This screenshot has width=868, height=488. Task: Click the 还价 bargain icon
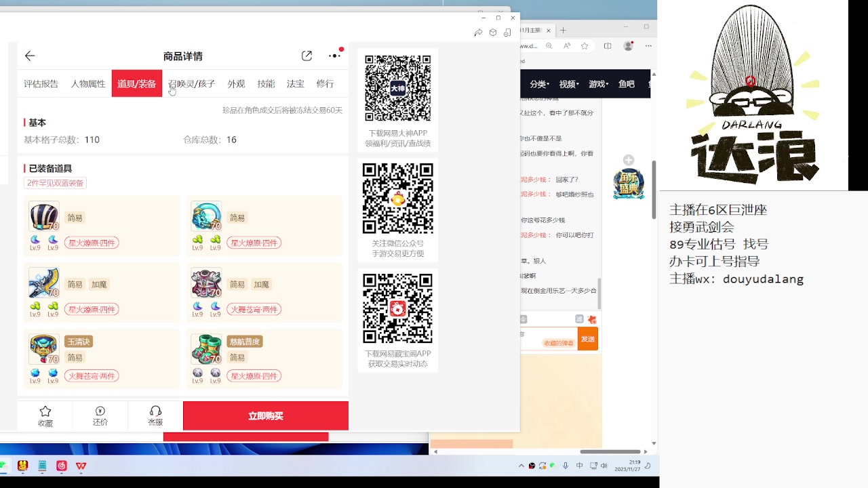(100, 415)
